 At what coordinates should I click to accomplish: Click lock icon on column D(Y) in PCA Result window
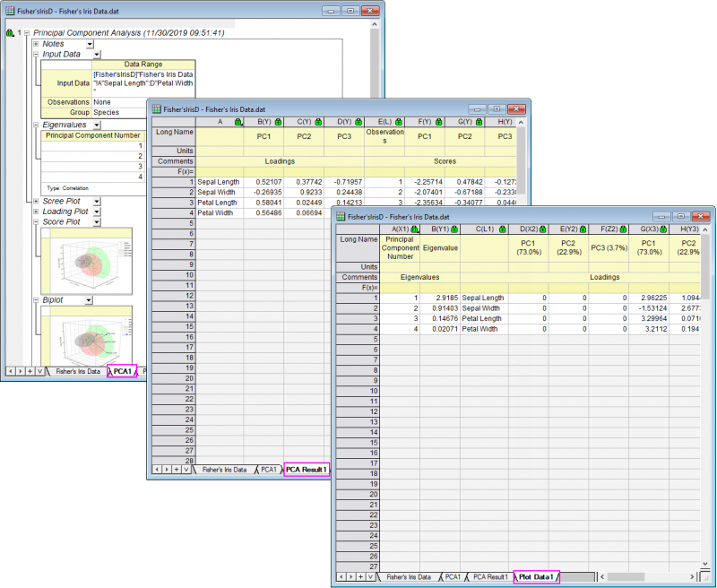(358, 122)
